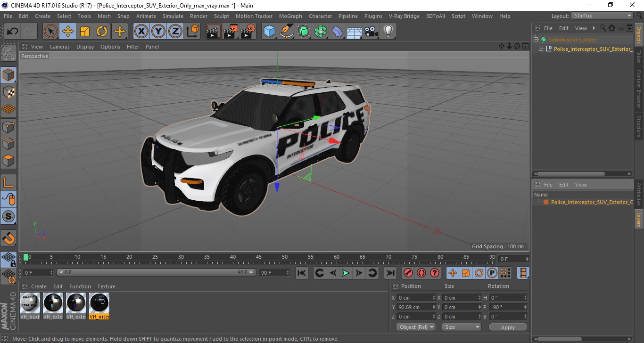
Task: Toggle X-axis lock
Action: coord(141,32)
